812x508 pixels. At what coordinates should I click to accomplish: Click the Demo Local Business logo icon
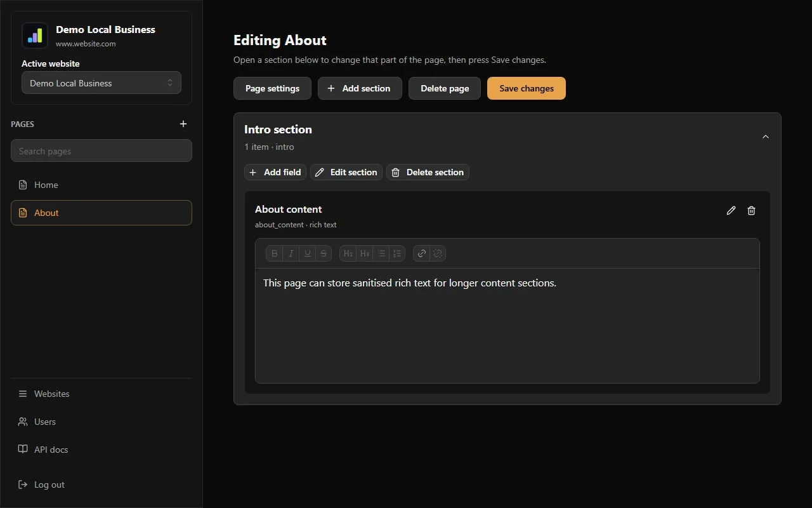(35, 36)
